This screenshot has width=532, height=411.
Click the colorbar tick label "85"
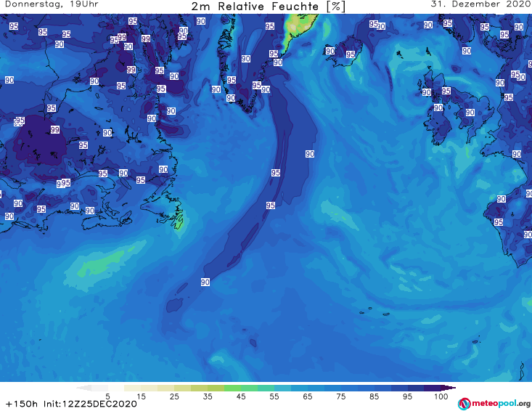[x=375, y=396]
